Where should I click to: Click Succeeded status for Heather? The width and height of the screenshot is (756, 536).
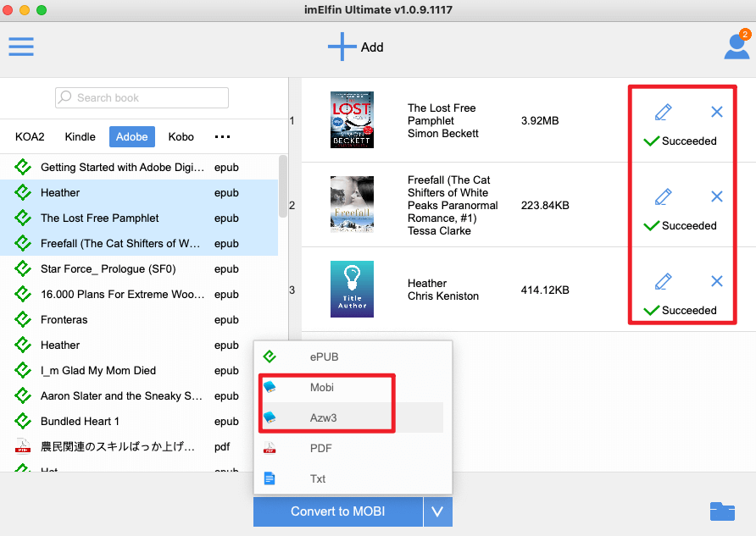click(681, 311)
